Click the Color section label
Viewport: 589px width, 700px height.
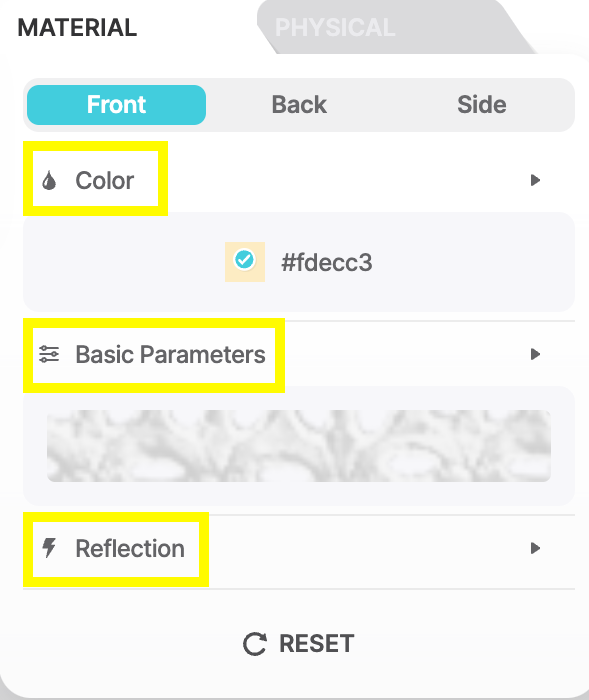pos(104,180)
